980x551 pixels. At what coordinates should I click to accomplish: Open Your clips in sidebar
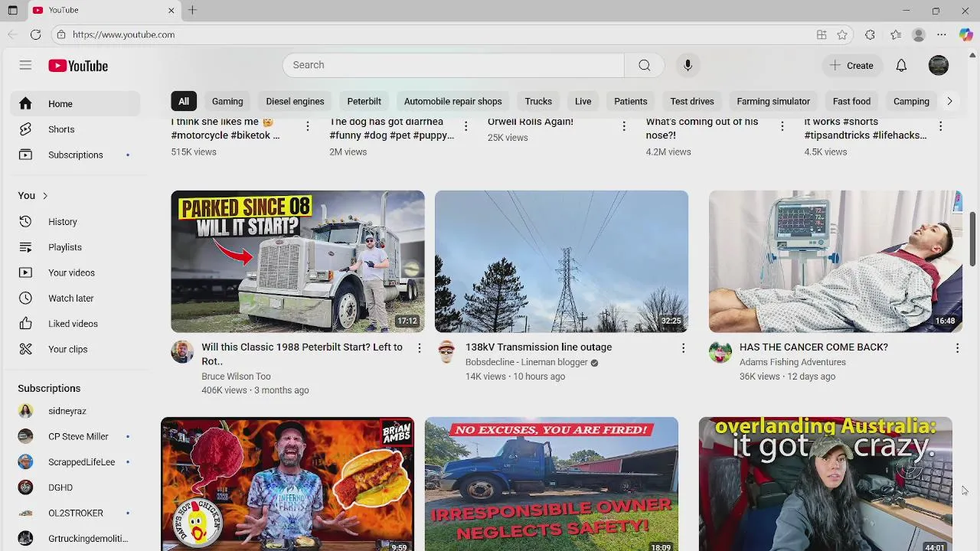tap(75, 349)
